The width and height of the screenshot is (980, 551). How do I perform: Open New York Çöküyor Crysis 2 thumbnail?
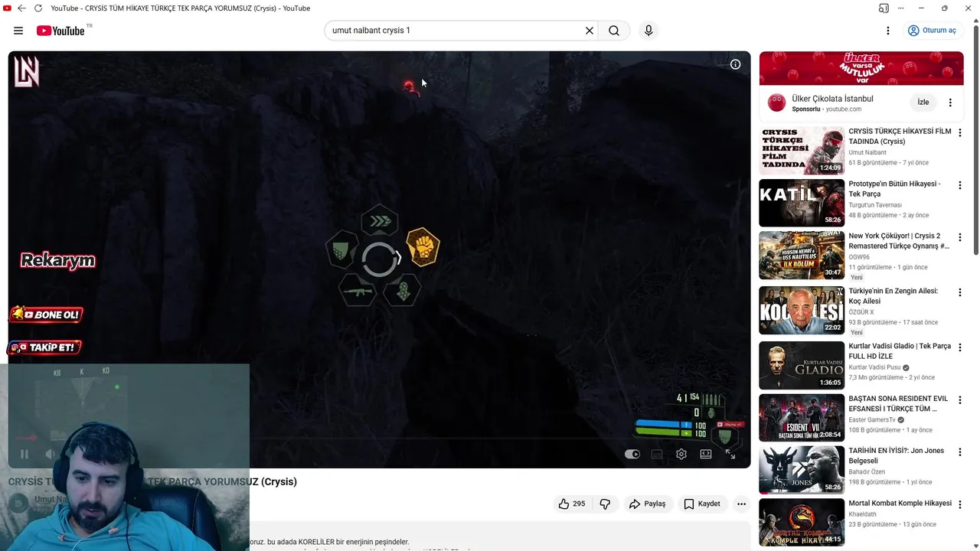[802, 256]
